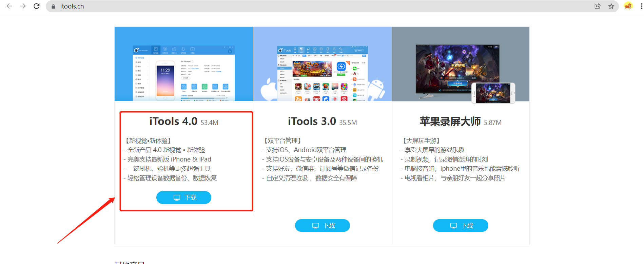Click 完美支持最新版 iPhone & iPad line
Screen dimensions: 644x264
click(168, 159)
